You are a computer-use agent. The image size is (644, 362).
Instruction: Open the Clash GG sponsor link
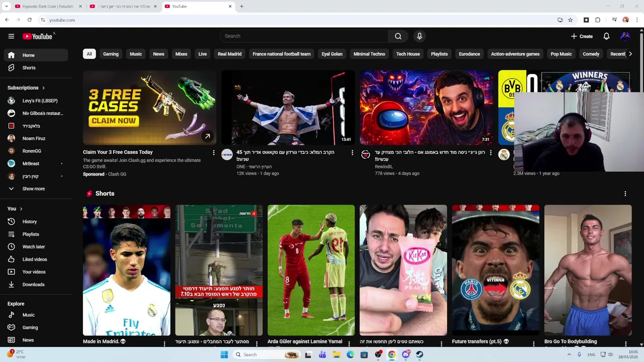click(x=117, y=174)
